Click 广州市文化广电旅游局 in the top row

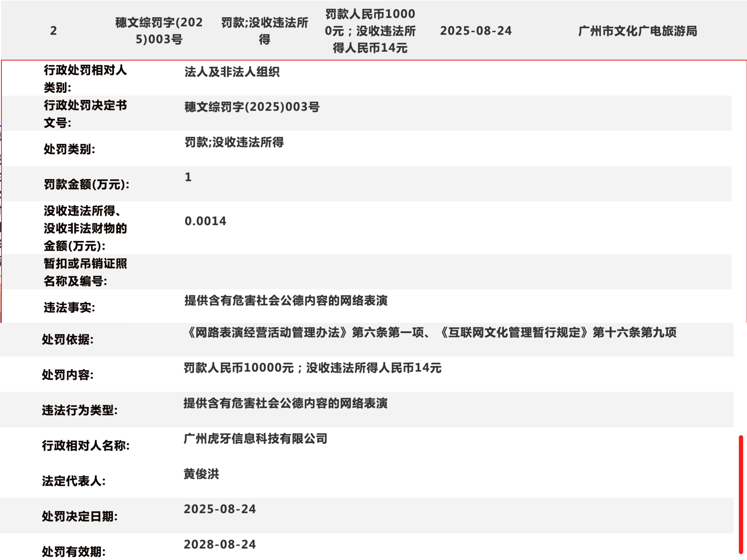tap(638, 31)
